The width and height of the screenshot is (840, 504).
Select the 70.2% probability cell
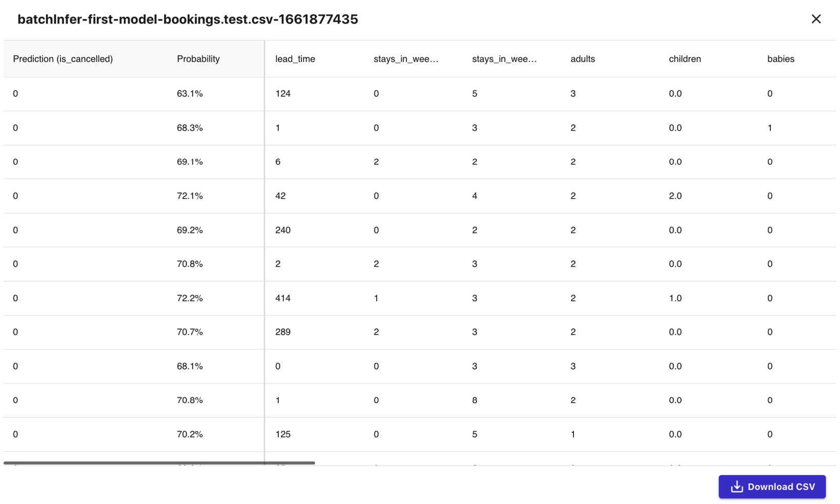(x=190, y=434)
